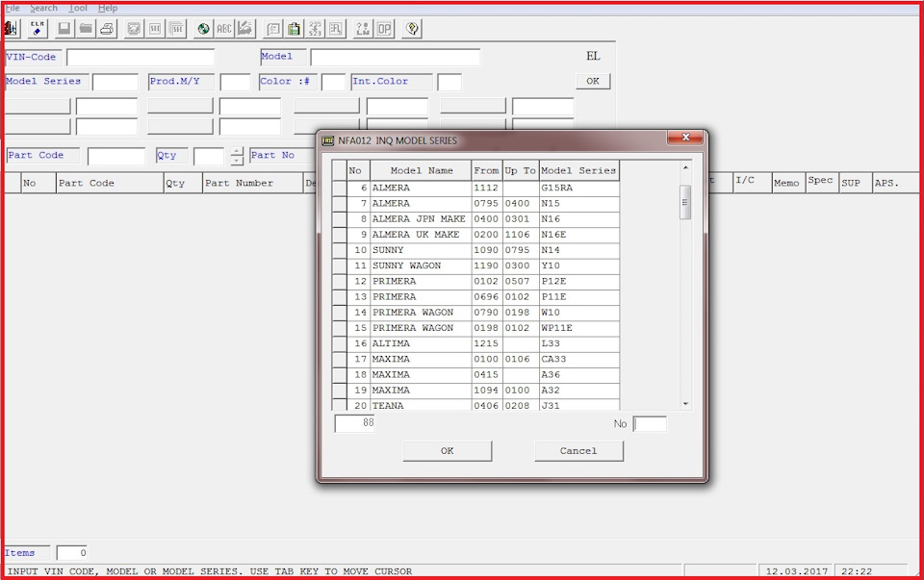Focus the Int.Color input field
Screen dimensions: 924x580
coord(449,82)
